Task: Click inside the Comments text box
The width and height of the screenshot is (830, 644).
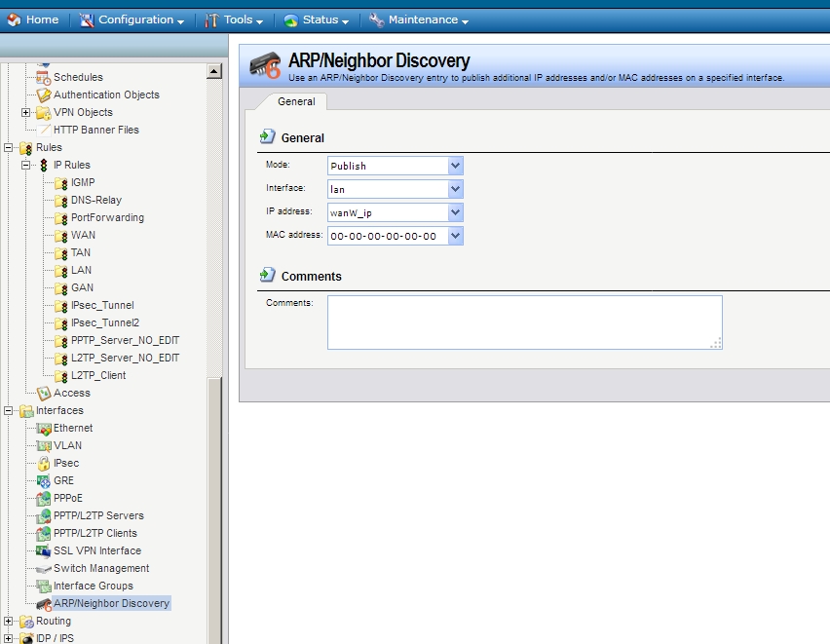Action: coord(524,322)
